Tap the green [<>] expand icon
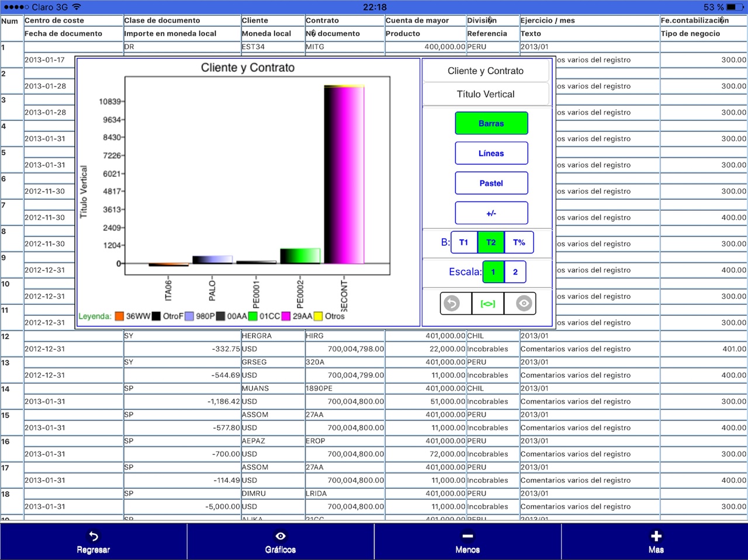 click(x=488, y=303)
